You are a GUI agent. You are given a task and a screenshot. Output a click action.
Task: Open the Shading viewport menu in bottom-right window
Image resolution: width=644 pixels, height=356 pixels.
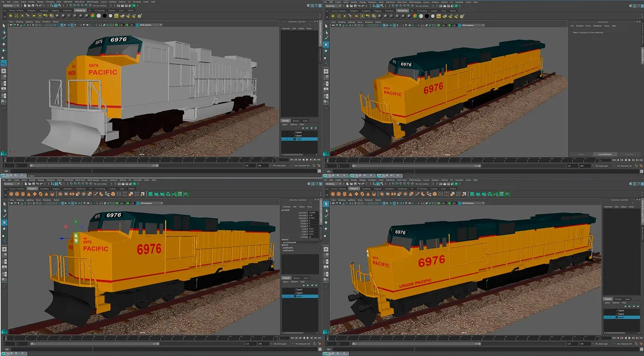pyautogui.click(x=342, y=200)
